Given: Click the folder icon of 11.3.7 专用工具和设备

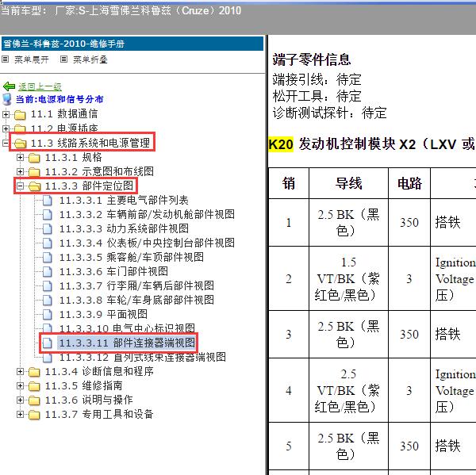Looking at the screenshot, I should click(34, 415).
